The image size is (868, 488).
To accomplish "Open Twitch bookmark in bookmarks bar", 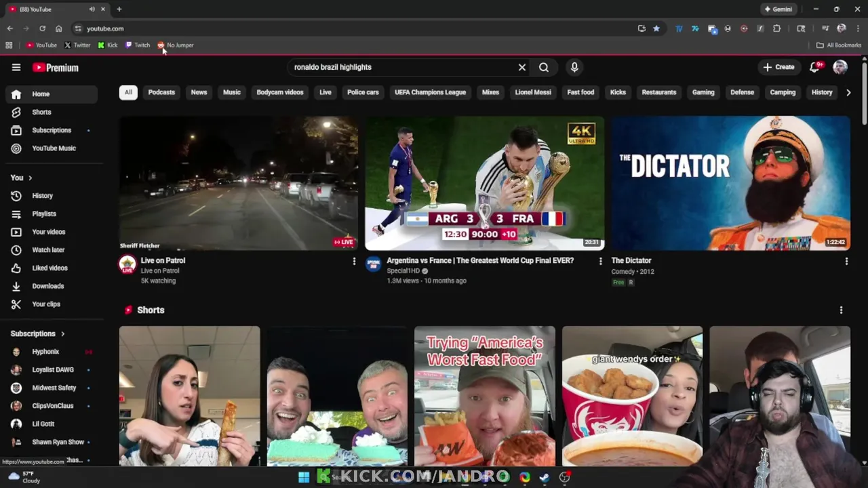I will point(138,45).
